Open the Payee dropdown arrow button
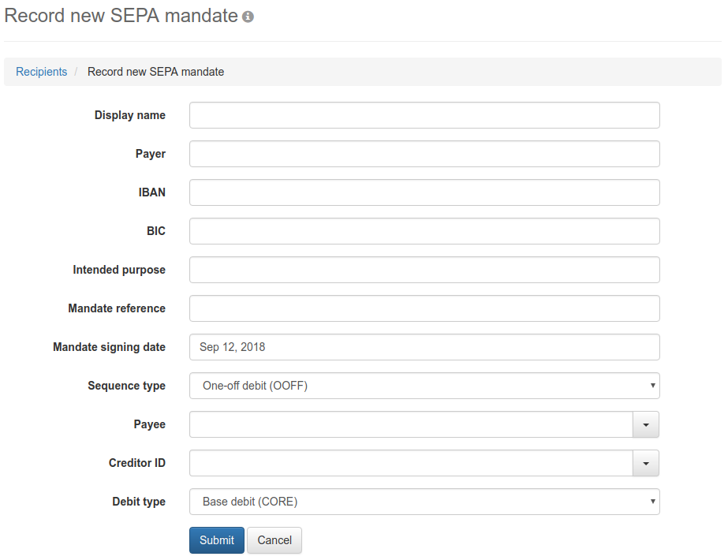 (x=645, y=424)
